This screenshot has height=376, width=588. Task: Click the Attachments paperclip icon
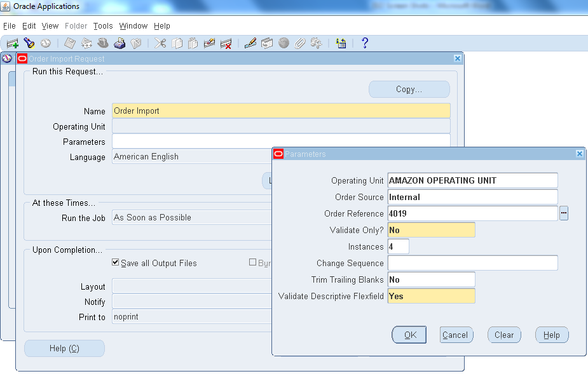(299, 43)
